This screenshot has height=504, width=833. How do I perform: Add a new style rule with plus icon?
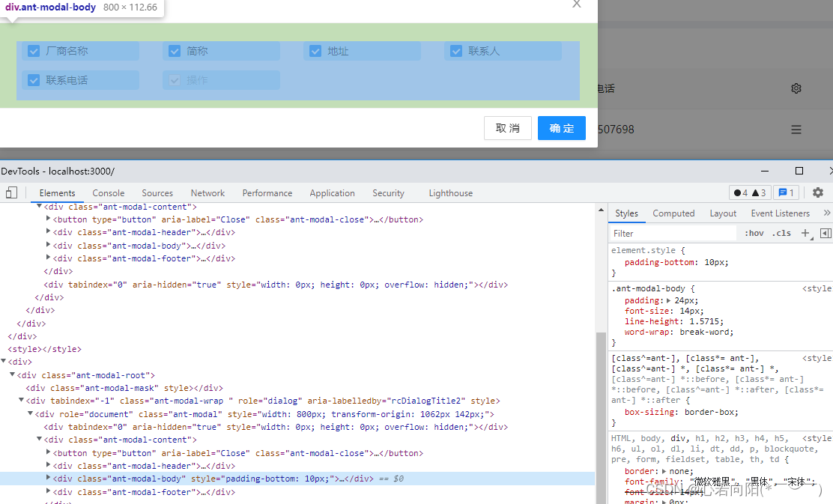(x=805, y=233)
